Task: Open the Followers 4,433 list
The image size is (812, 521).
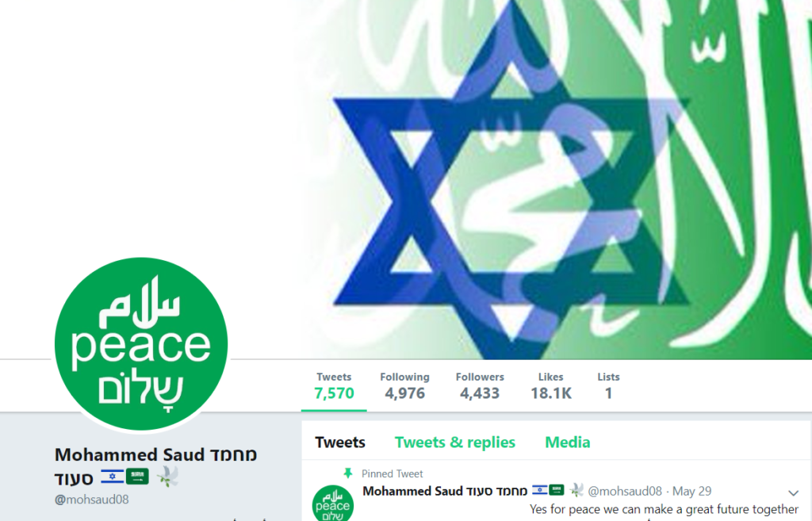Action: point(480,386)
